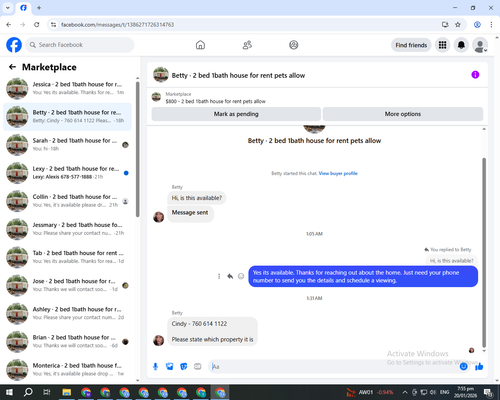
Task: Open Jessmary conversation in Marketplace list
Action: pos(68,229)
